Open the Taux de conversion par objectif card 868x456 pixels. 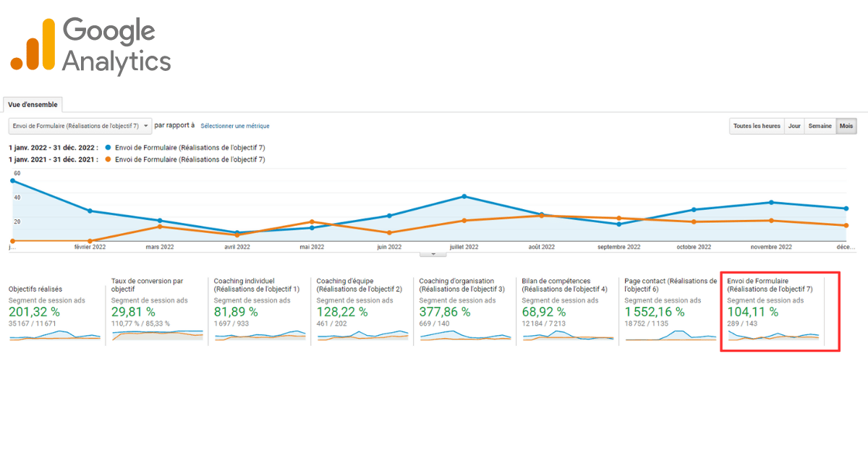[x=156, y=284]
